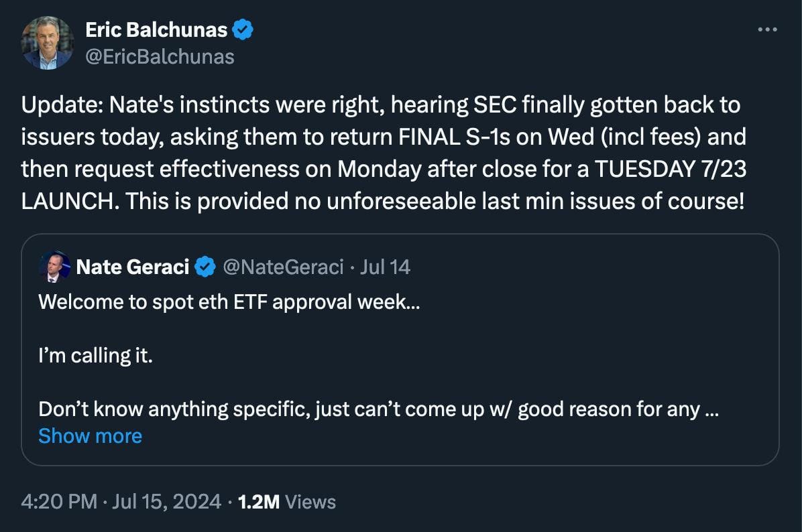Click Eric Balchunas's blue verified badge
Screen dimensions: 802x532
click(x=243, y=29)
